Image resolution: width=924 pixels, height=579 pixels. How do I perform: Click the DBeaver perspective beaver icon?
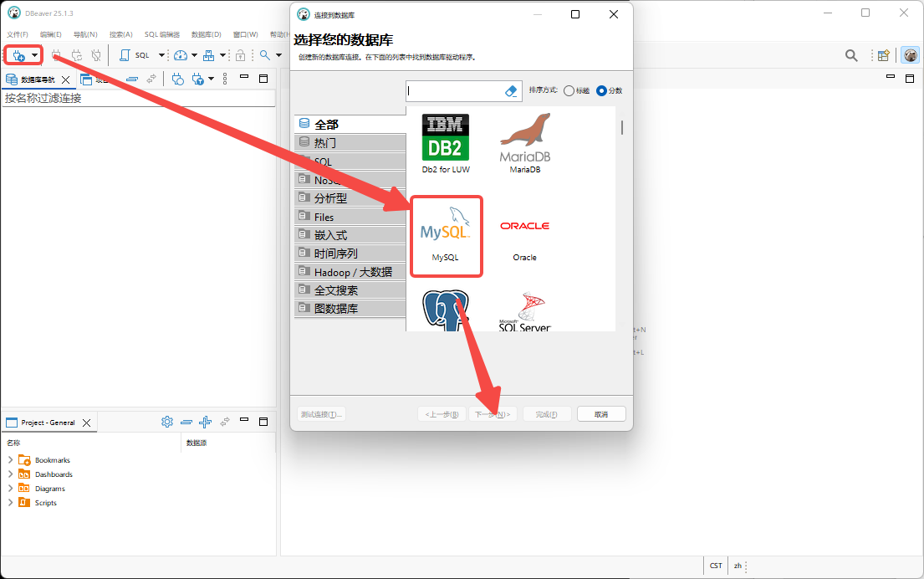point(911,55)
